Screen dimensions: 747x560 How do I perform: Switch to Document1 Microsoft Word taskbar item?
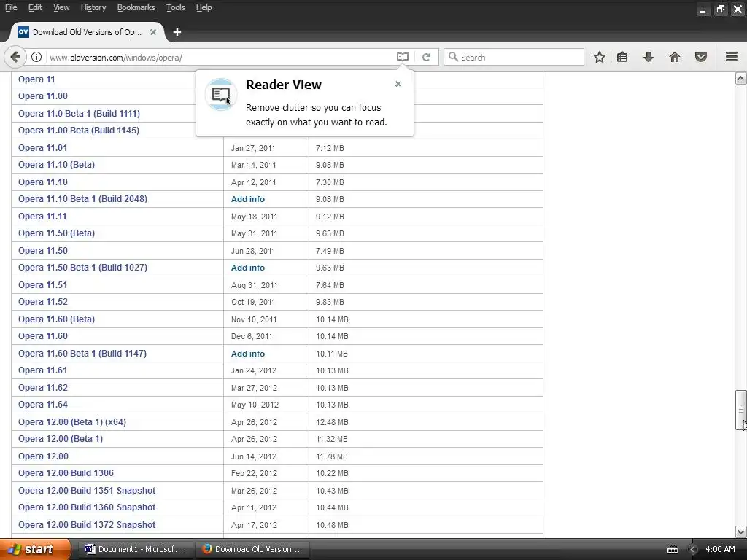coord(134,549)
